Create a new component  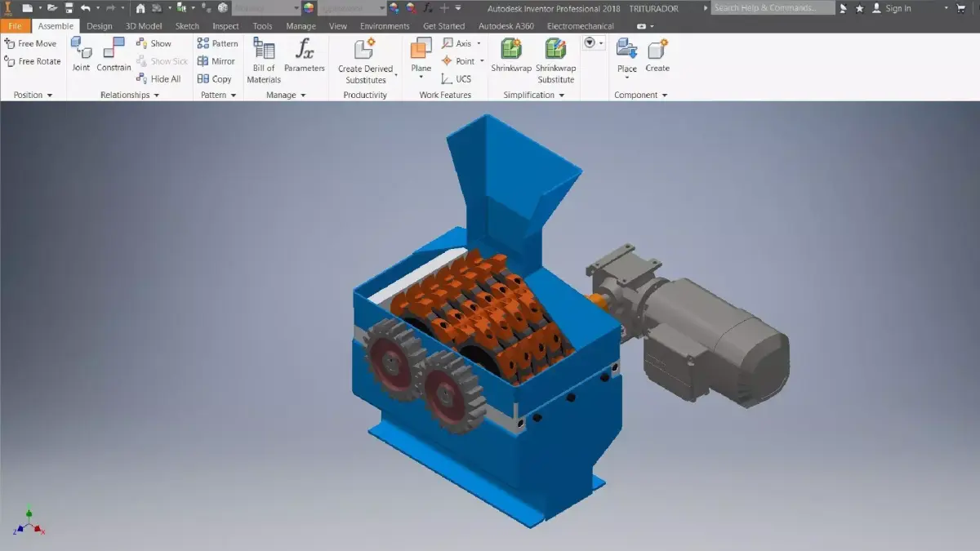tap(657, 56)
